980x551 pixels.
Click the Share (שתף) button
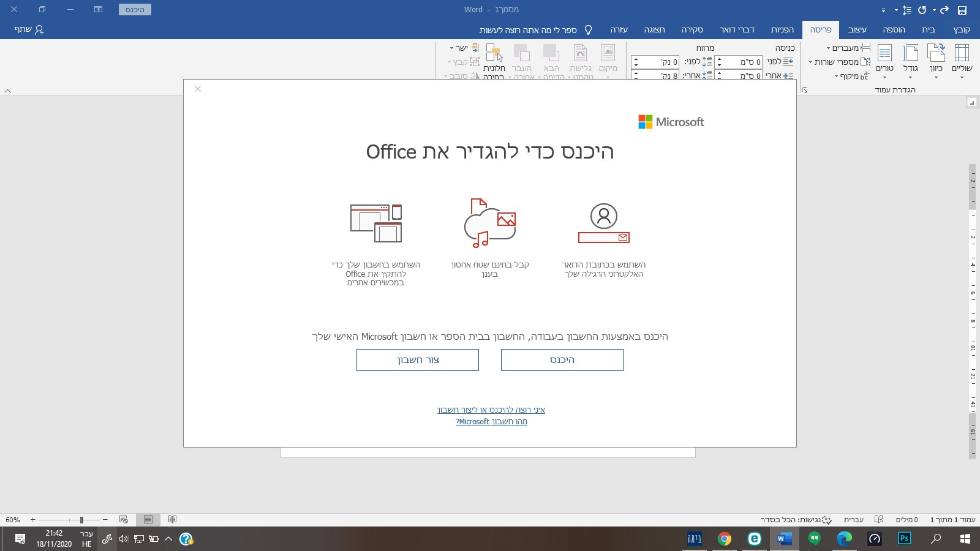[x=29, y=29]
